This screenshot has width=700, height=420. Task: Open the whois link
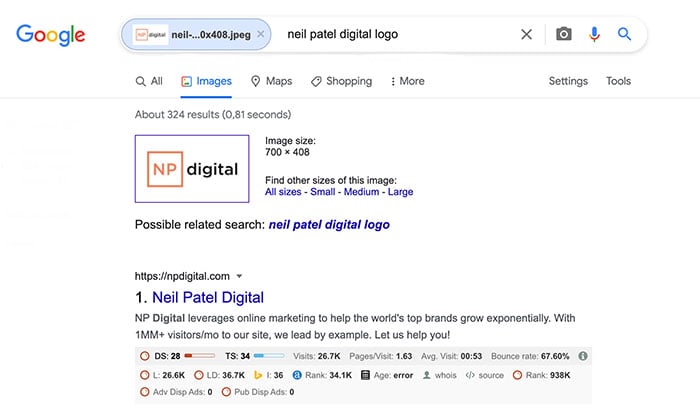(445, 375)
